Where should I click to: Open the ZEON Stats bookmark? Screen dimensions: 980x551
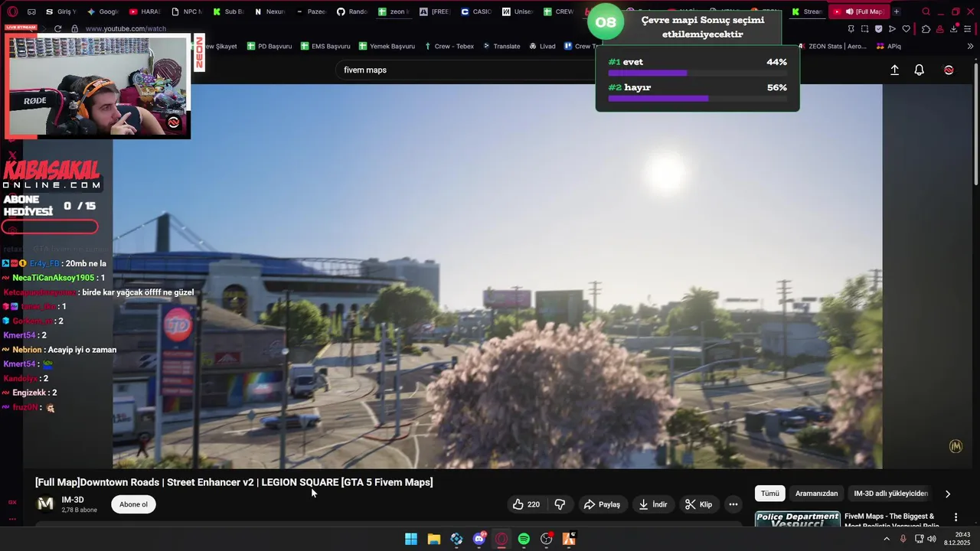[831, 46]
